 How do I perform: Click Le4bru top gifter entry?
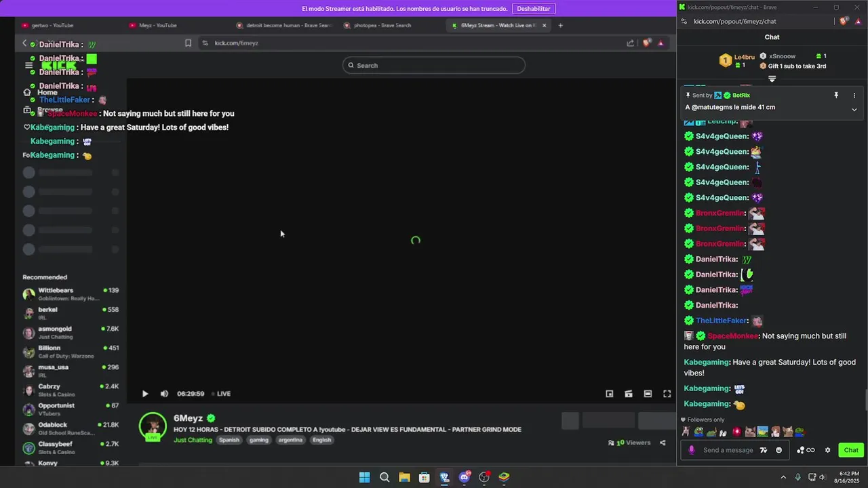(x=738, y=60)
